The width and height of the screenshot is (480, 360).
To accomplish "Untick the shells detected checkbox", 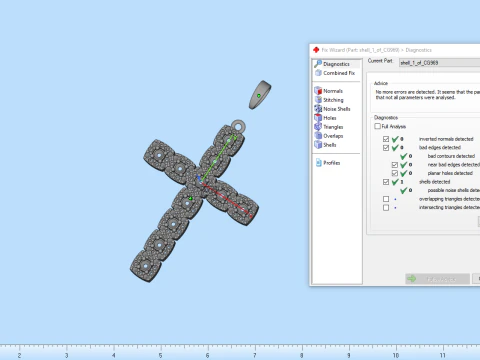I will 386,182.
